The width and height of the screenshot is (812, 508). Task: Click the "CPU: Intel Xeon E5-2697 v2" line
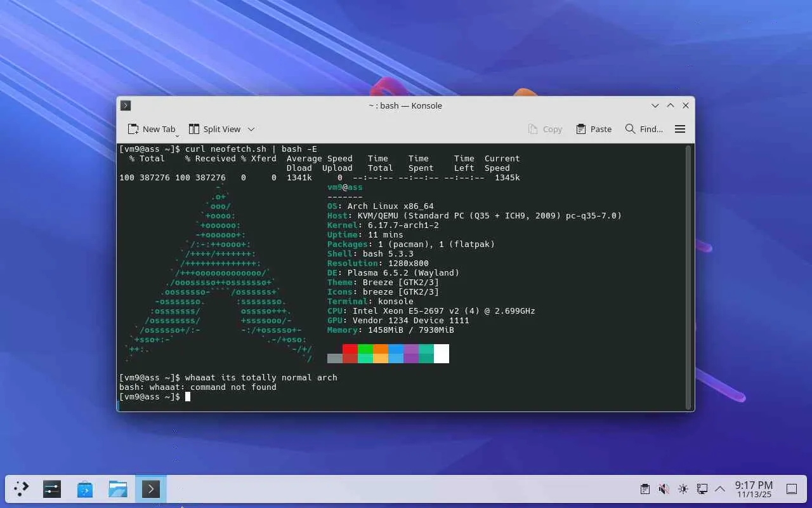point(431,311)
